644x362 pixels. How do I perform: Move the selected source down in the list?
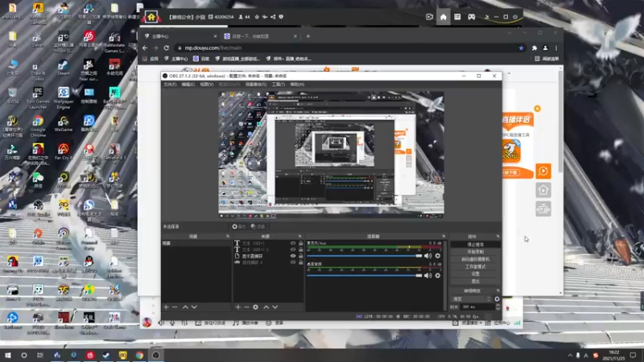tap(275, 307)
